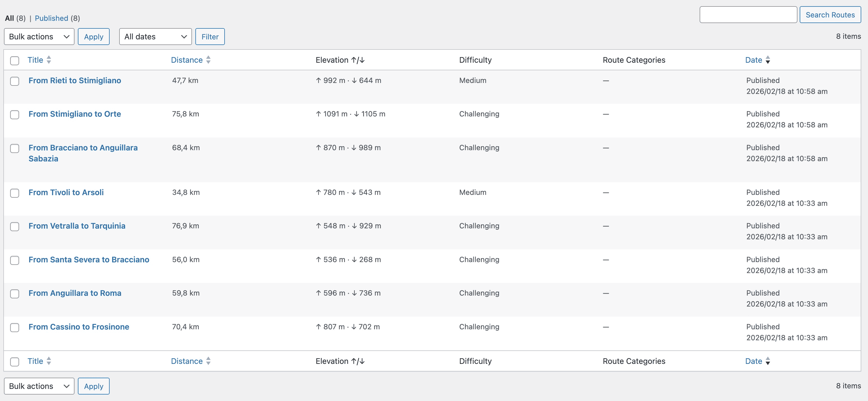868x401 pixels.
Task: Check the From Tivoli to Arsoli row
Action: pos(15,193)
